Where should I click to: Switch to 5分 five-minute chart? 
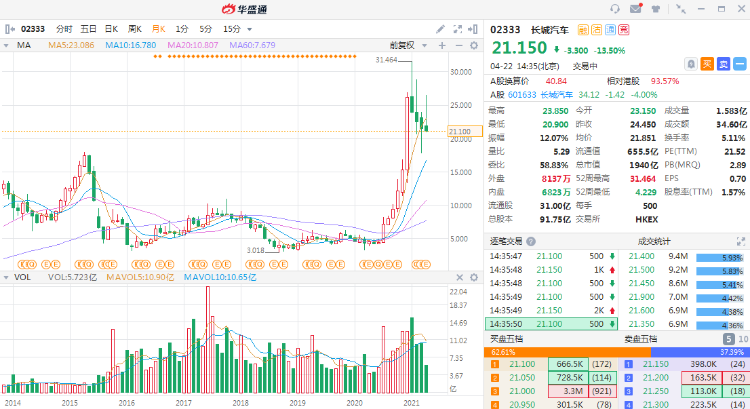tap(206, 29)
